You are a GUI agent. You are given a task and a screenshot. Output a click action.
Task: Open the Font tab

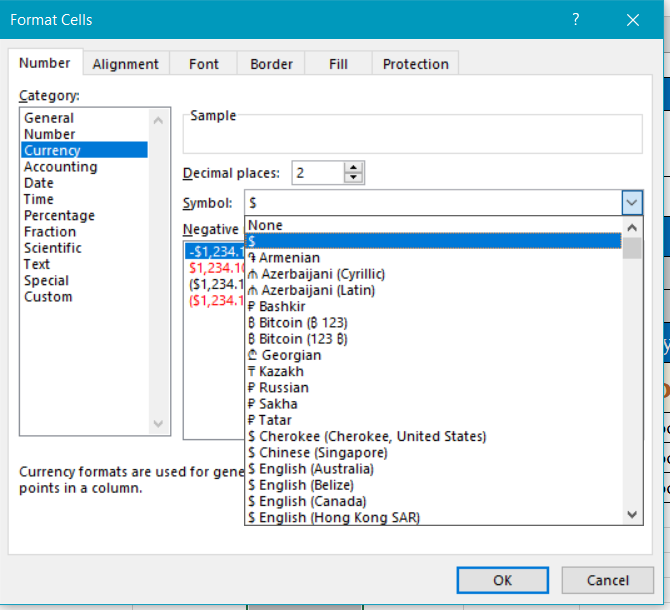click(204, 64)
